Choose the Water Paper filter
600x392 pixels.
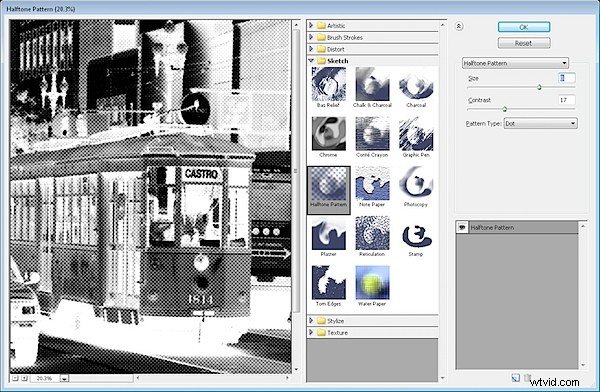[x=372, y=283]
